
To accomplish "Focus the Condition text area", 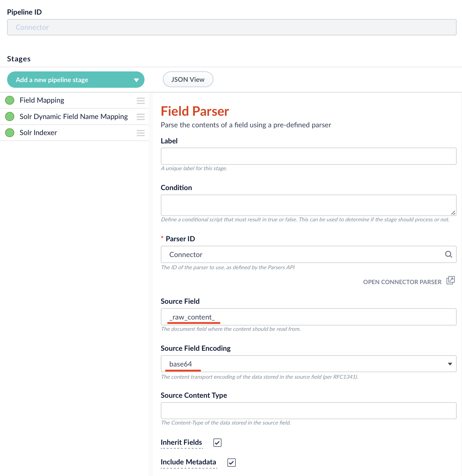I will pyautogui.click(x=308, y=205).
